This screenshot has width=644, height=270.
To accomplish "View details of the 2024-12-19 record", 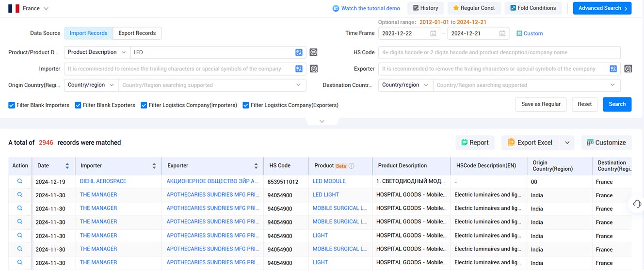I will [x=20, y=181].
